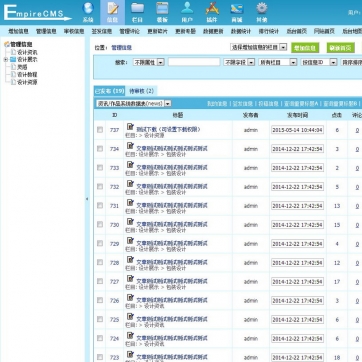This screenshot has width=362, height=362.
Task: Click the 管理信息 root icon in the tree
Action: 6,44
